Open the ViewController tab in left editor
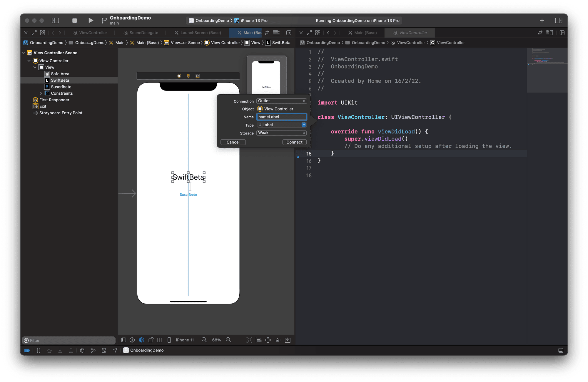 tap(90, 33)
